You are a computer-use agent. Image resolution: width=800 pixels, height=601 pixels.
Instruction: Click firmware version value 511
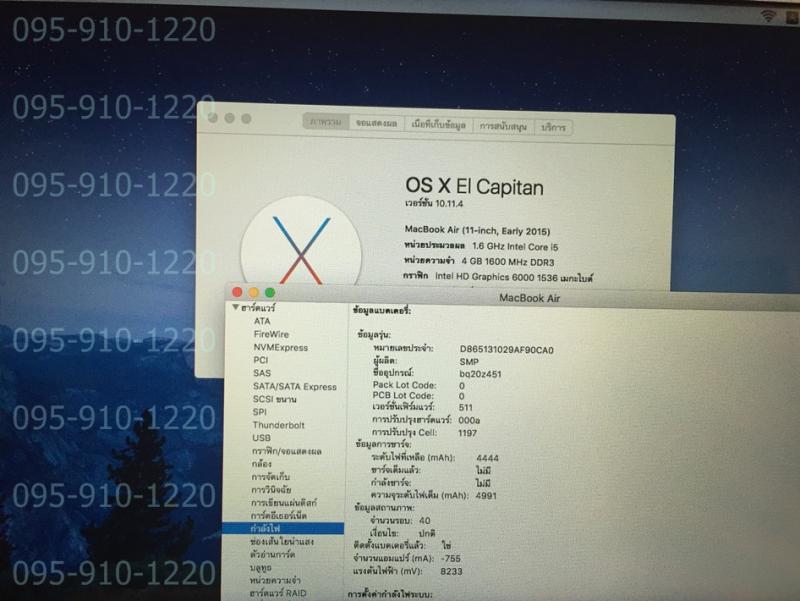coord(466,408)
